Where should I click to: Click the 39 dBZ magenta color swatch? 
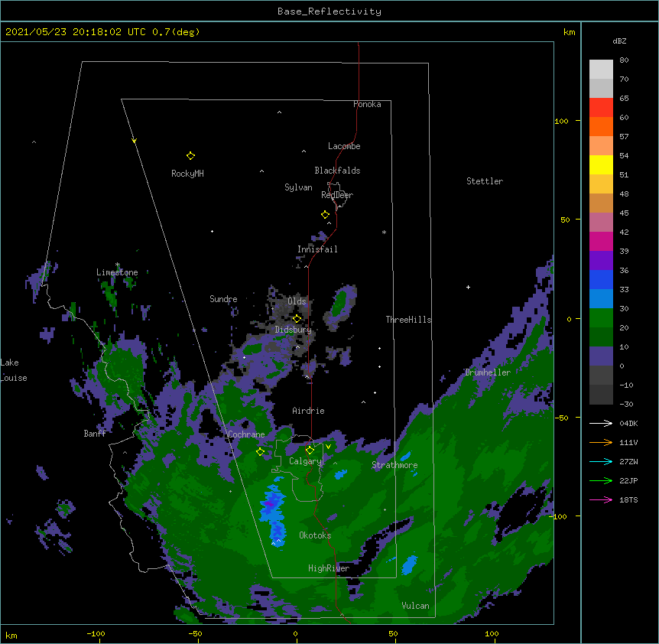point(601,241)
